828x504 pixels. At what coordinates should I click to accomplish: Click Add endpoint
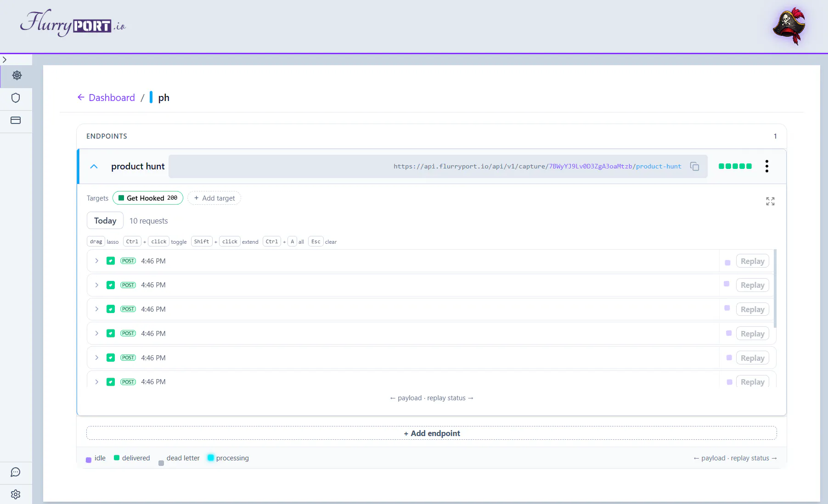coord(432,433)
